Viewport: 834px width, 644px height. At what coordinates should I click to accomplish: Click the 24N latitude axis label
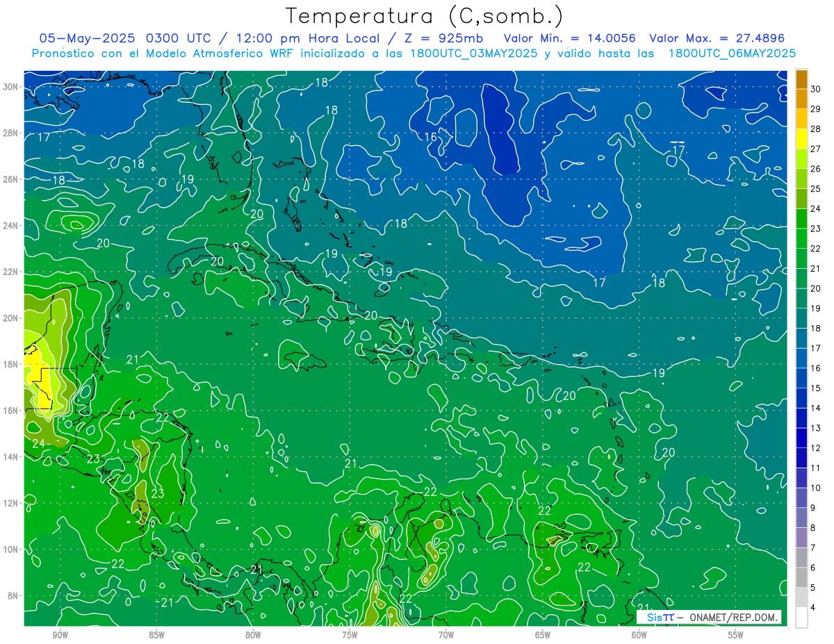11,226
